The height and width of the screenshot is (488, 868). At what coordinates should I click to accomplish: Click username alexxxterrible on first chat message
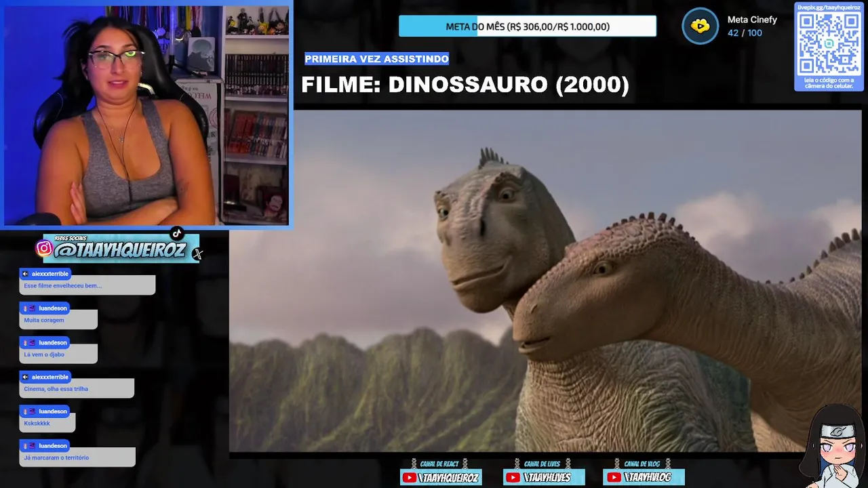[x=50, y=274]
